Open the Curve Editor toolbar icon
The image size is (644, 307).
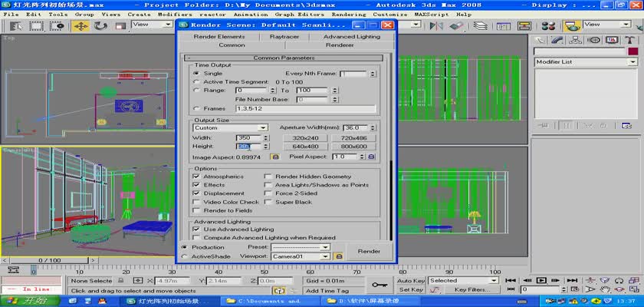[x=504, y=25]
